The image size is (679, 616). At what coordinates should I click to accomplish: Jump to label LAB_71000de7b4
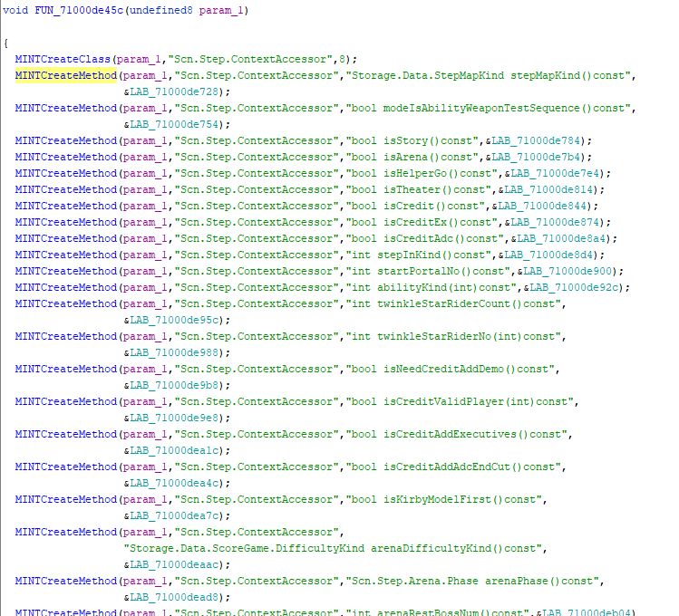pyautogui.click(x=536, y=157)
